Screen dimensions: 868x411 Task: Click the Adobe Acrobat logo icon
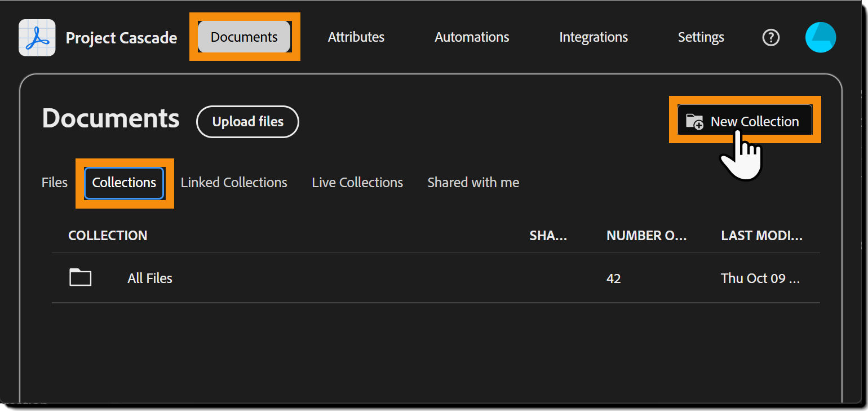click(x=37, y=37)
